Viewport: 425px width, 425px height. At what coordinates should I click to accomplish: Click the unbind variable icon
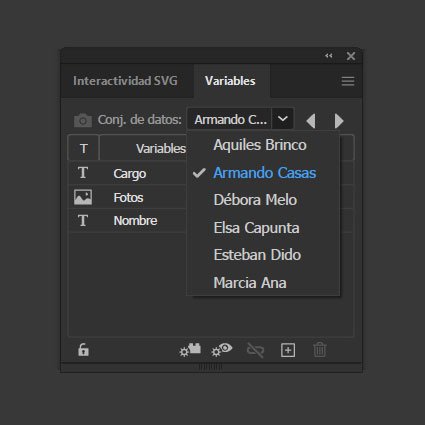click(255, 350)
